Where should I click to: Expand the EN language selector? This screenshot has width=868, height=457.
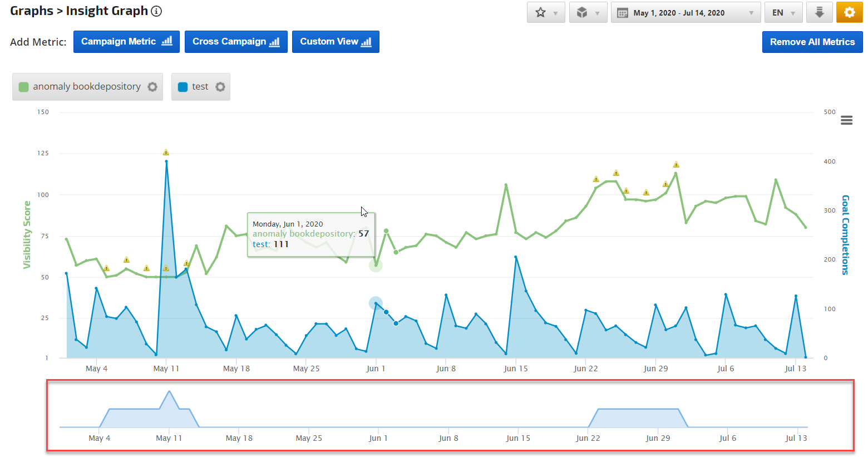783,13
